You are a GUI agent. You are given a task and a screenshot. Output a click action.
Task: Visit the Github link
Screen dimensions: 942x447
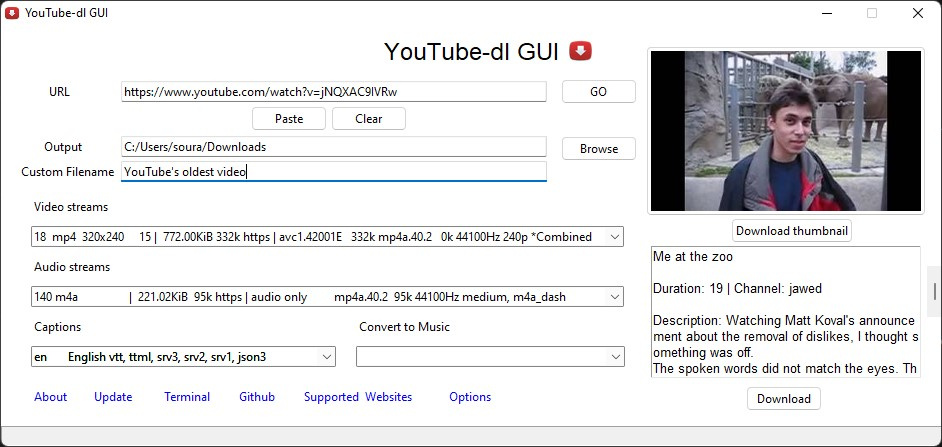[x=257, y=397]
